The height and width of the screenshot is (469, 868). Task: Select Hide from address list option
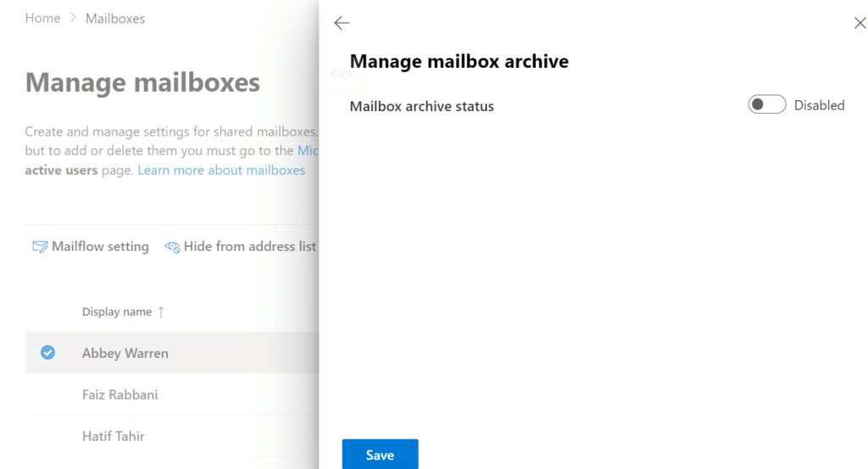[x=241, y=247]
